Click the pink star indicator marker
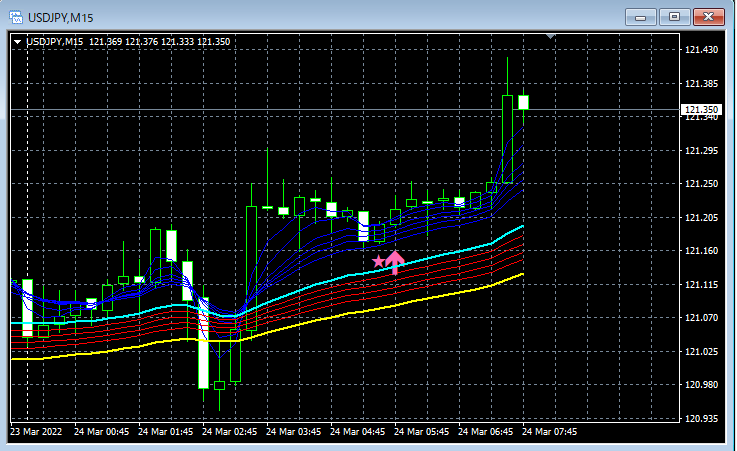 [x=378, y=261]
